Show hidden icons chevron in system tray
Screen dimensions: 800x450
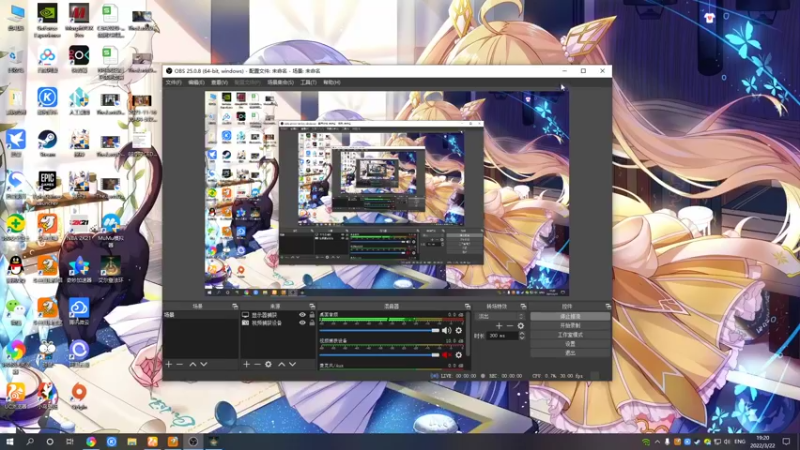pyautogui.click(x=657, y=441)
